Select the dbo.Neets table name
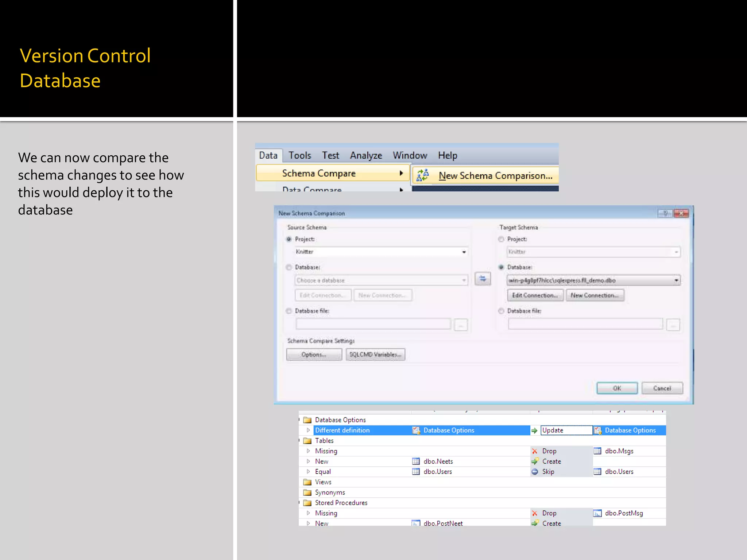Image resolution: width=747 pixels, height=560 pixels. (x=438, y=461)
